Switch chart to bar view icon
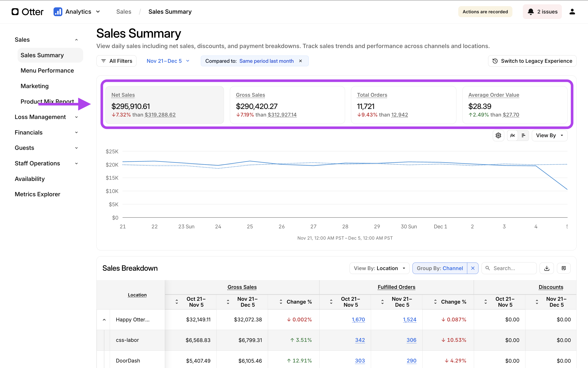The height and width of the screenshot is (368, 588). pyautogui.click(x=523, y=135)
